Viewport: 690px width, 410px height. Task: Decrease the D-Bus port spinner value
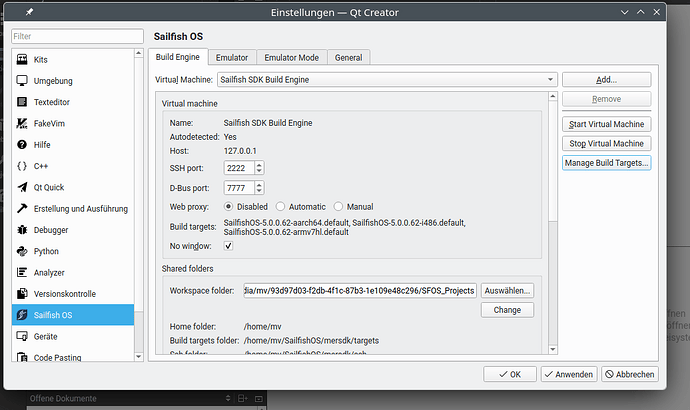click(x=260, y=190)
